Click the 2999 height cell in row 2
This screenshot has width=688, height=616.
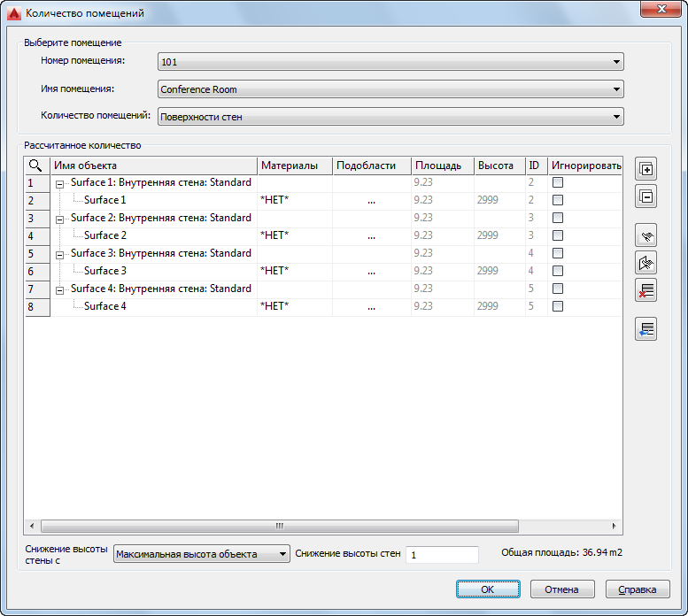(499, 200)
